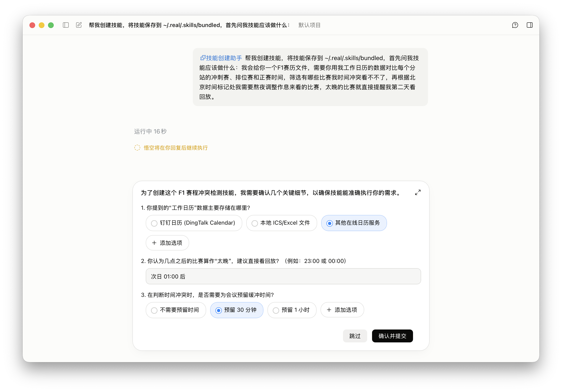Select the 钉钉日历 (DingTalk Calendar) option
Image resolution: width=562 pixels, height=392 pixels.
pos(194,223)
